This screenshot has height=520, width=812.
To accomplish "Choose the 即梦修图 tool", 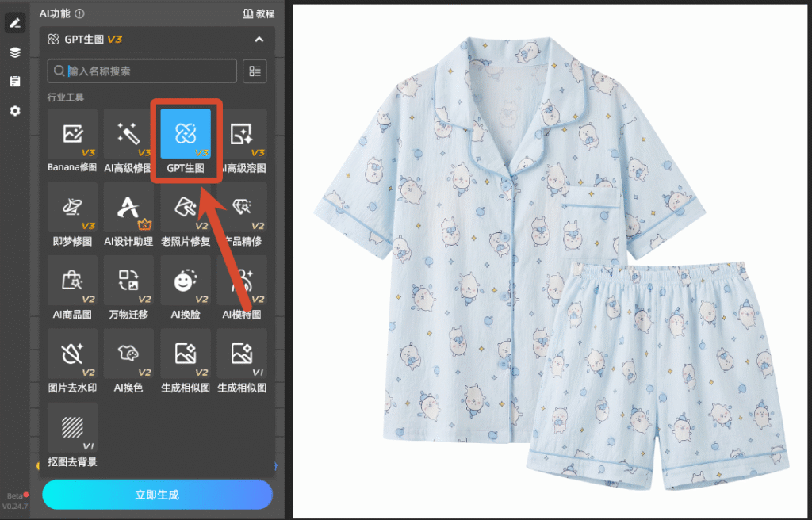I will coord(72,214).
